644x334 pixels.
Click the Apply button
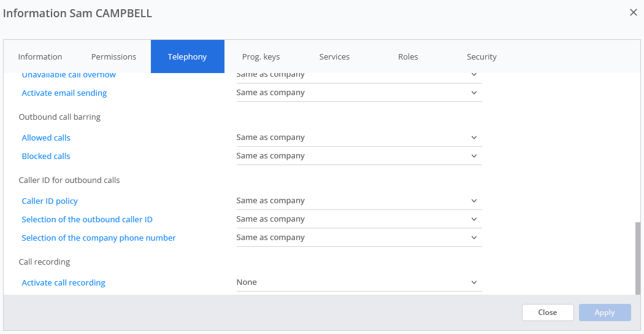pos(605,313)
